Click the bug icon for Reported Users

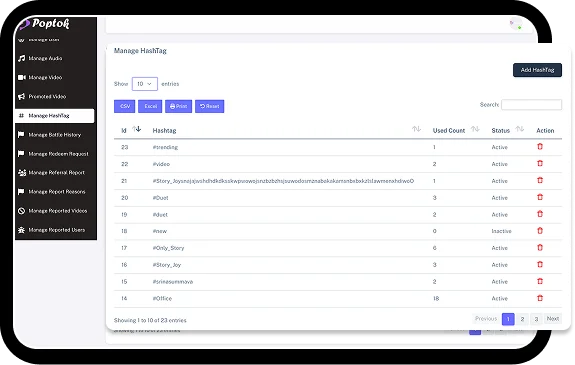click(21, 230)
